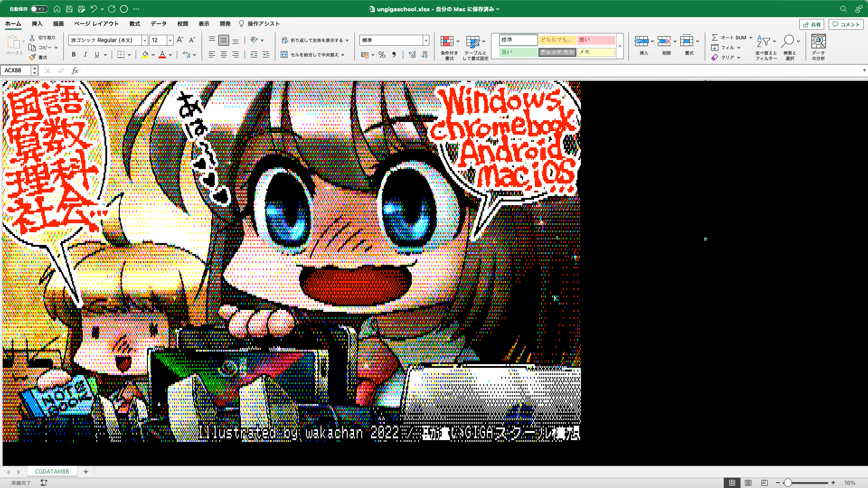Image resolution: width=868 pixels, height=488 pixels.
Task: Open the Insert ribbon tab
Action: [37, 24]
